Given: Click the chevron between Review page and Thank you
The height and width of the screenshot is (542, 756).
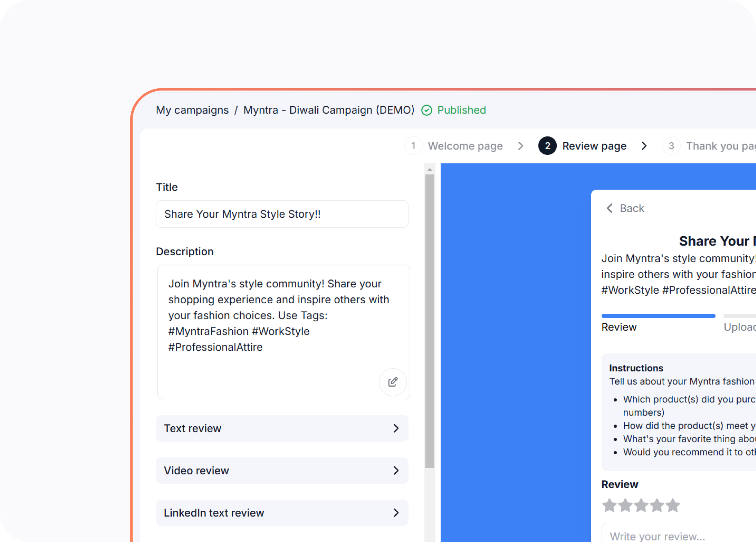Looking at the screenshot, I should (644, 146).
